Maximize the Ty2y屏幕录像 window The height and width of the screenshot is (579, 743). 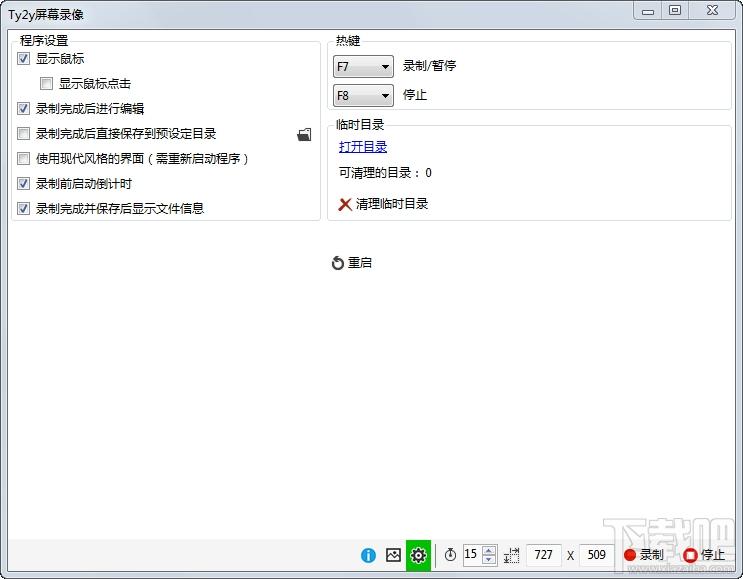click(675, 10)
